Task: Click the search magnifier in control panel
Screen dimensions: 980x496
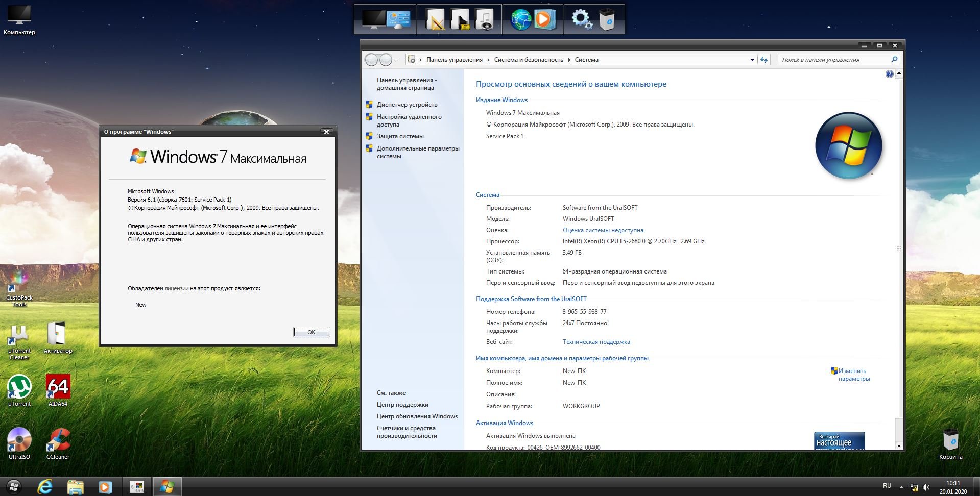Action: (x=894, y=60)
